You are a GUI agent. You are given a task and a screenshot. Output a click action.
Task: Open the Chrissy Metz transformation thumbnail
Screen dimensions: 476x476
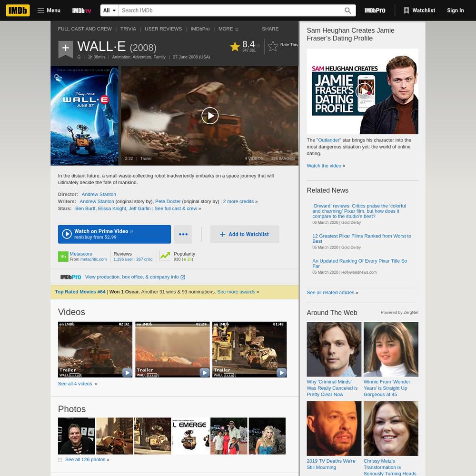pyautogui.click(x=391, y=429)
